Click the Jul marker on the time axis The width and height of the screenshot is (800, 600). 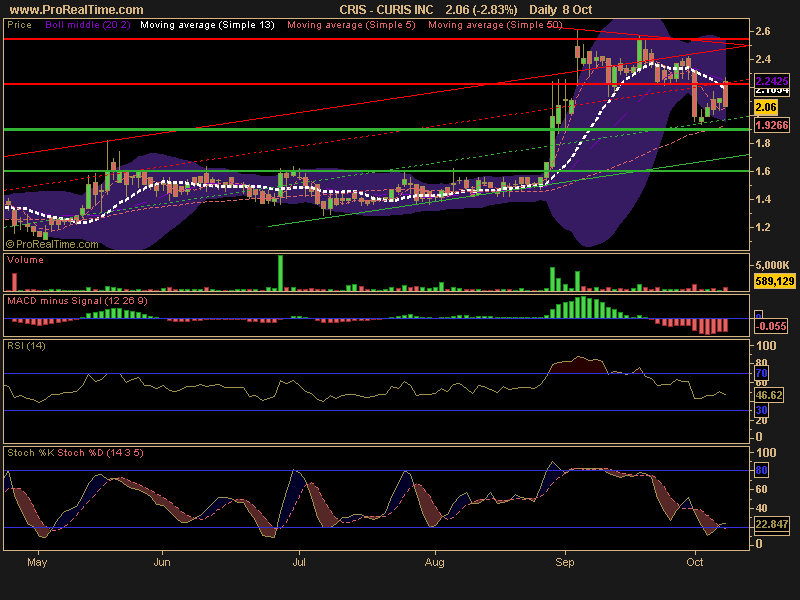coord(299,562)
